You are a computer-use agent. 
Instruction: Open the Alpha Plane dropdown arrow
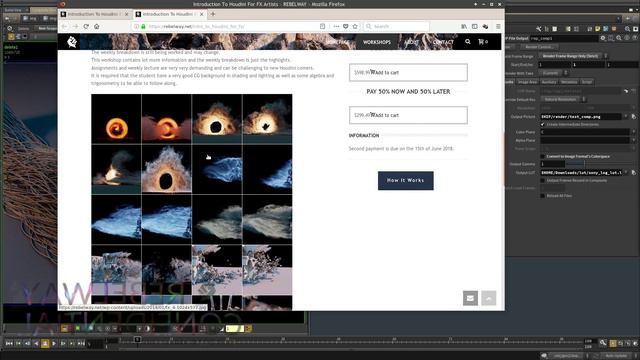coord(633,140)
